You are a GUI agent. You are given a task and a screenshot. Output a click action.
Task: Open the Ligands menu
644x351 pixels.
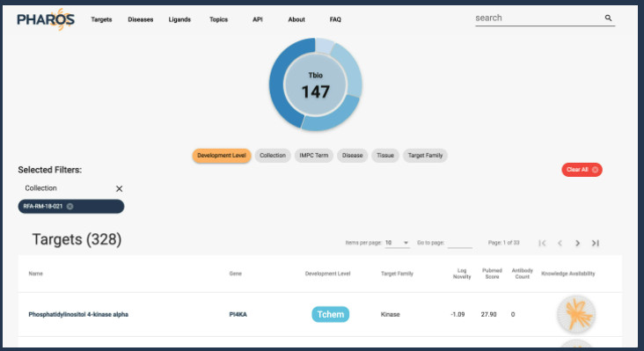pos(179,19)
